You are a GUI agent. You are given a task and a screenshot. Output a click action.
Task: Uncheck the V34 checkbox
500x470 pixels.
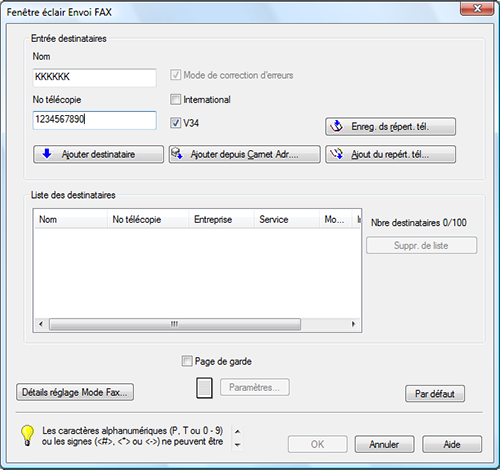(x=175, y=123)
